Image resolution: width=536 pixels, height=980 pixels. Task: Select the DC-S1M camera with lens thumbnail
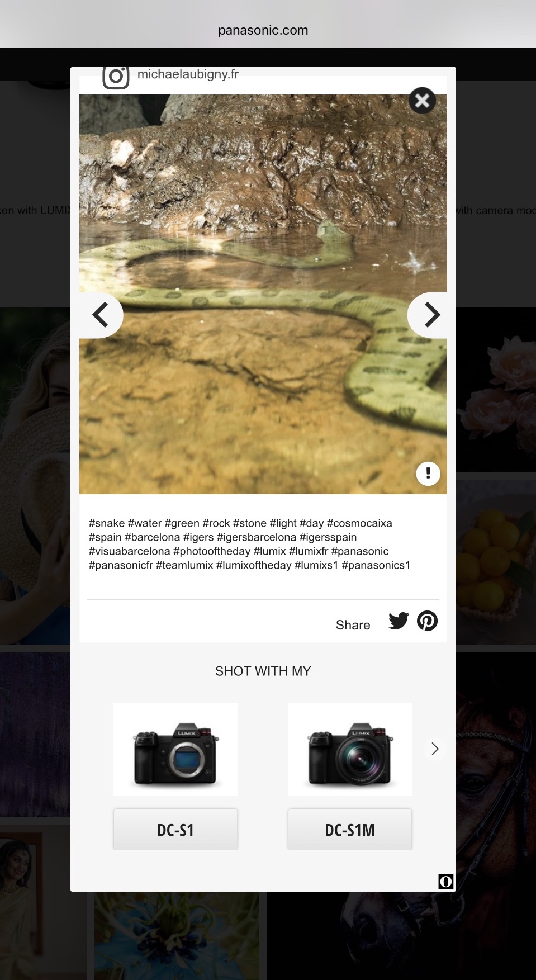[x=350, y=749]
